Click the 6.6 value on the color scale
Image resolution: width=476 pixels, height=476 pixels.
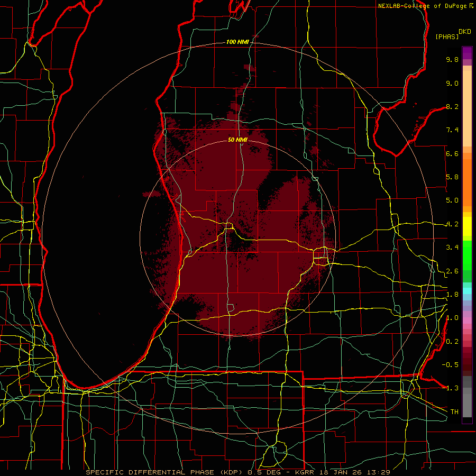coord(452,154)
